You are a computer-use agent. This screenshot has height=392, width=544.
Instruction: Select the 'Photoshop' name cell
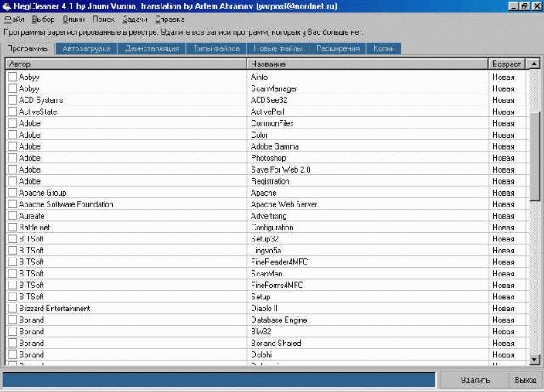(367, 157)
